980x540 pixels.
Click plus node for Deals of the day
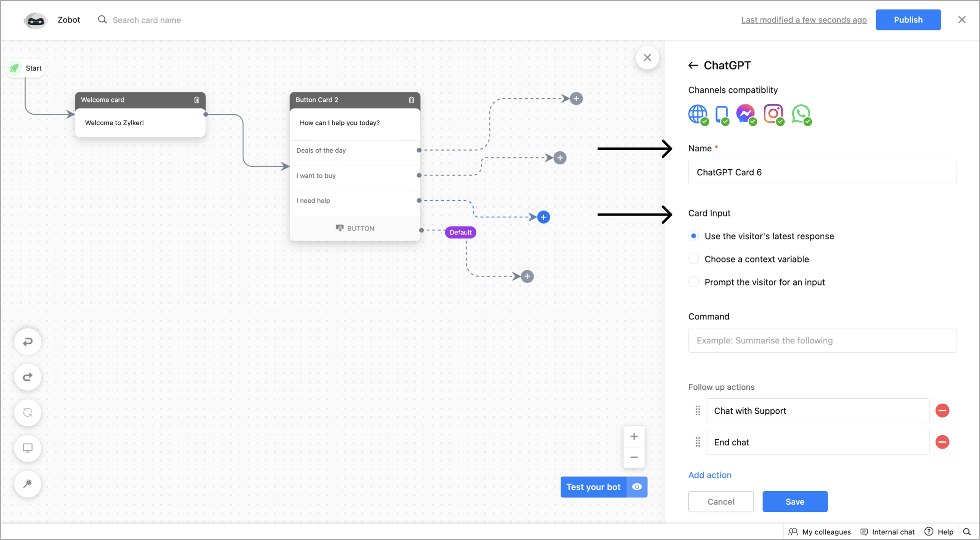tap(576, 98)
